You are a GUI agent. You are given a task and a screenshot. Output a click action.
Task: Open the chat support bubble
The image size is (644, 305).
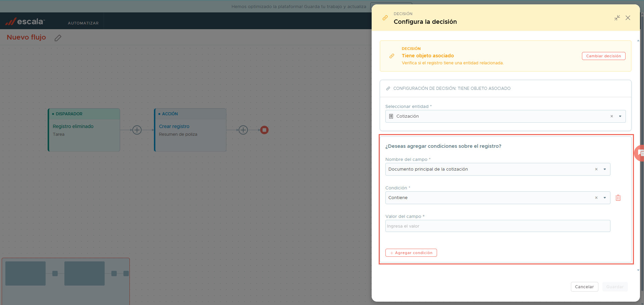(640, 153)
